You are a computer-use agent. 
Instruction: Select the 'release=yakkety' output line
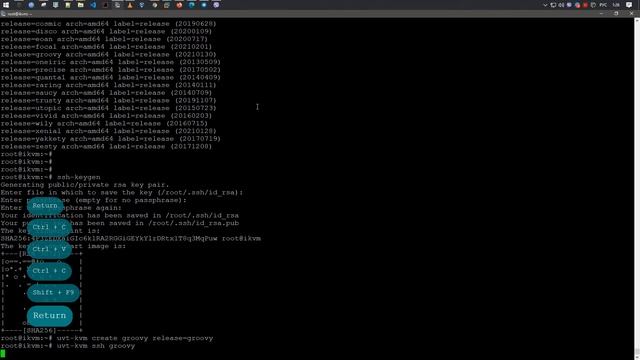[x=111, y=139]
